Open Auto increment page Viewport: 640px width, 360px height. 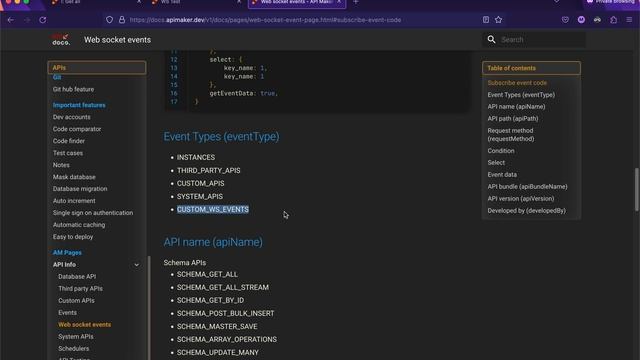click(x=74, y=201)
